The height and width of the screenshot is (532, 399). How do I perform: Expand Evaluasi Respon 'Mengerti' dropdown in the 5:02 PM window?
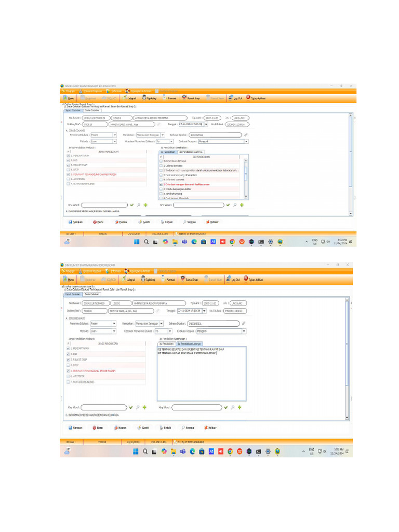pyautogui.click(x=246, y=141)
